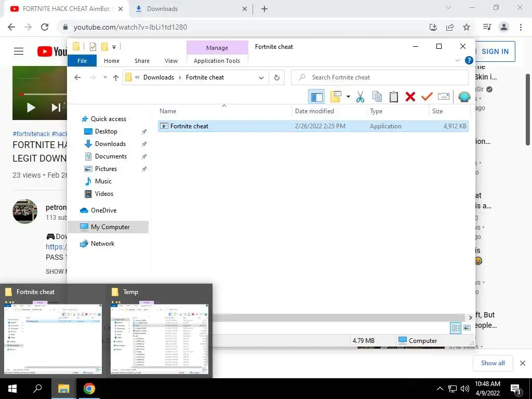Share this page in Chrome
The width and height of the screenshot is (532, 399).
[x=450, y=27]
